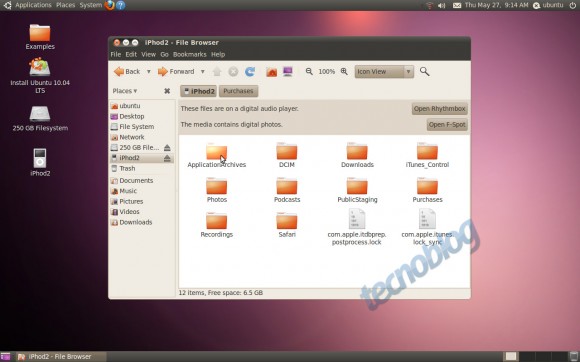Click the Show Desktop button in bottom panel

click(x=6, y=356)
